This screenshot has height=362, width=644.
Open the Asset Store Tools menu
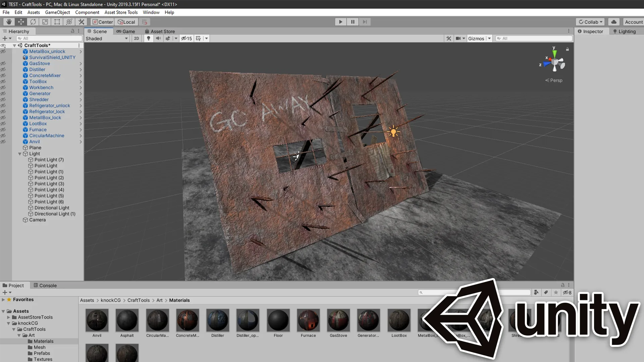pyautogui.click(x=121, y=12)
